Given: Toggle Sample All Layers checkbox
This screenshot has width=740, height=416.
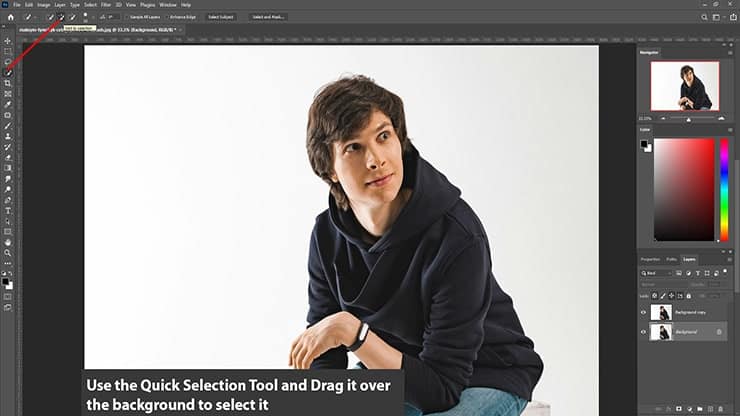Looking at the screenshot, I should (127, 17).
